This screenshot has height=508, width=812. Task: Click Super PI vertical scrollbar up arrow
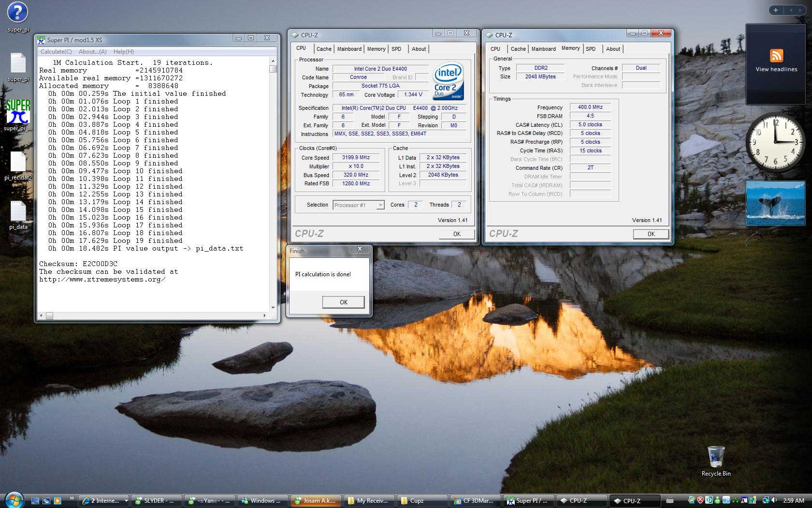273,61
